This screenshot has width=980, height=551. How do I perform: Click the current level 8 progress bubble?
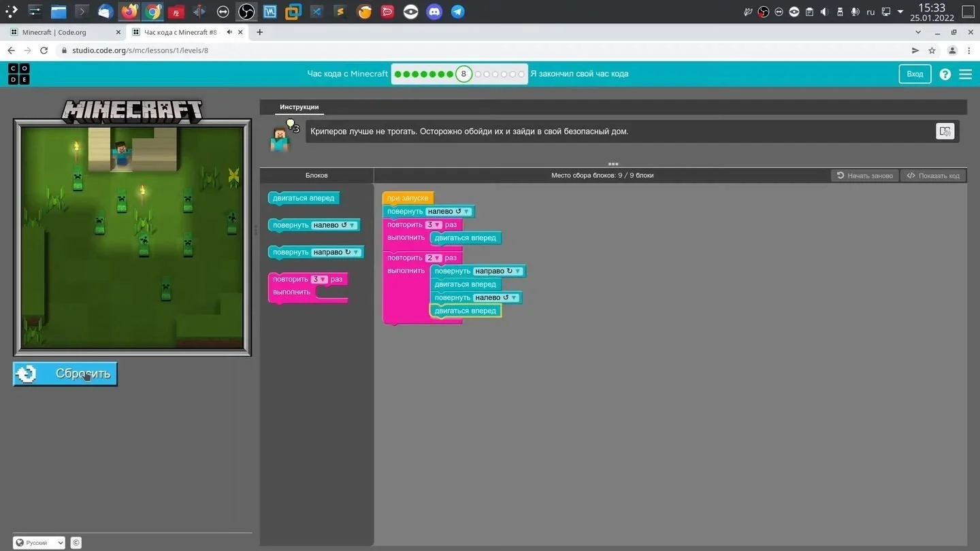pyautogui.click(x=463, y=74)
